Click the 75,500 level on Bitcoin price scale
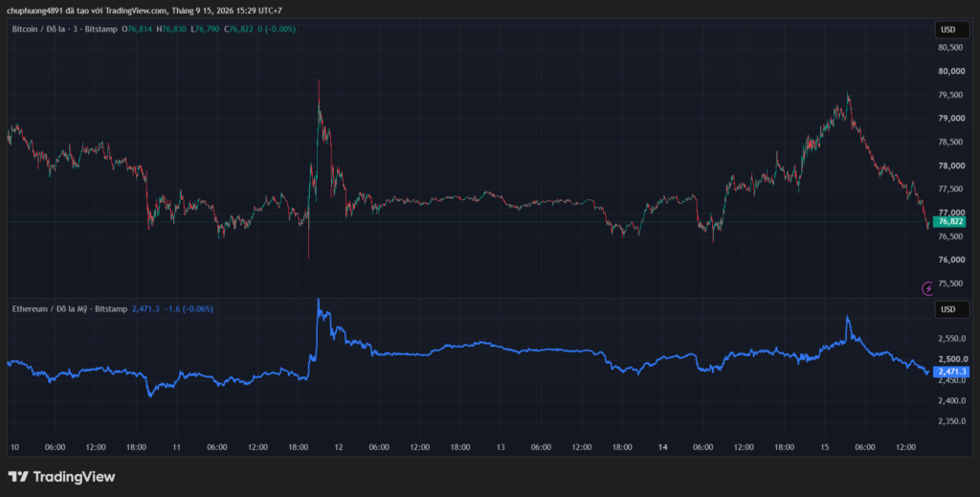 (x=950, y=283)
